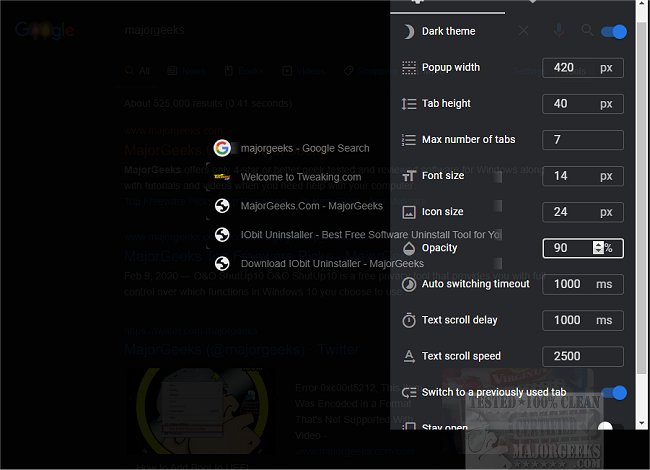This screenshot has height=470, width=650.
Task: Click the settings panel scrollbar
Action: click(x=642, y=199)
